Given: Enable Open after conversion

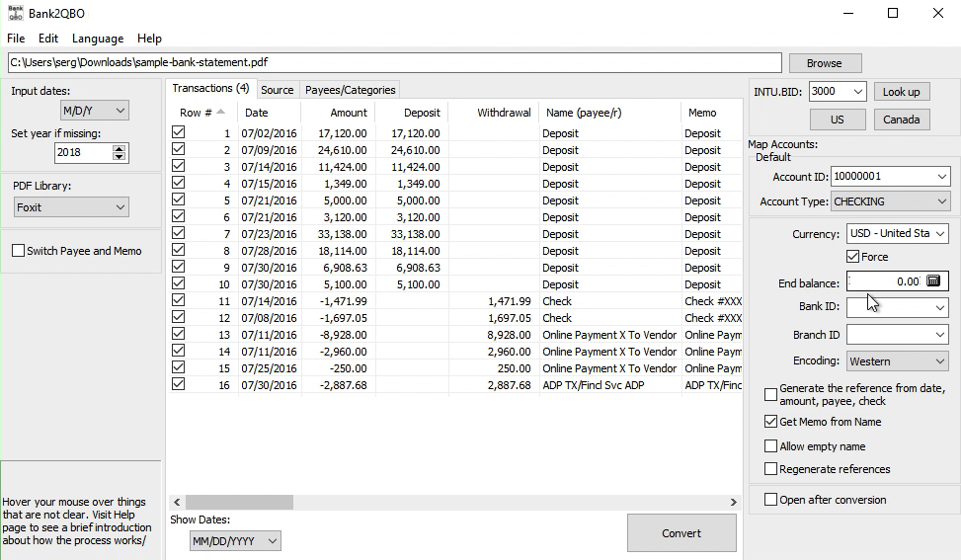Looking at the screenshot, I should (x=771, y=500).
